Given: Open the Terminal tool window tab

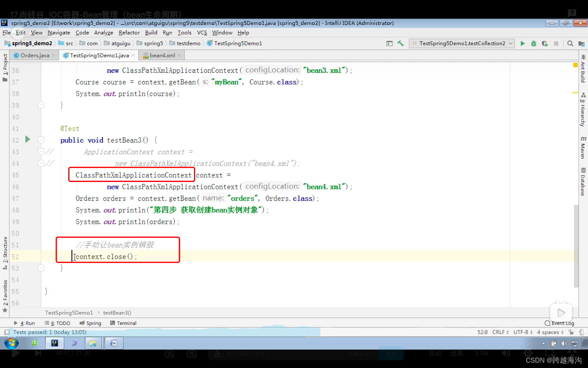Looking at the screenshot, I should [123, 323].
